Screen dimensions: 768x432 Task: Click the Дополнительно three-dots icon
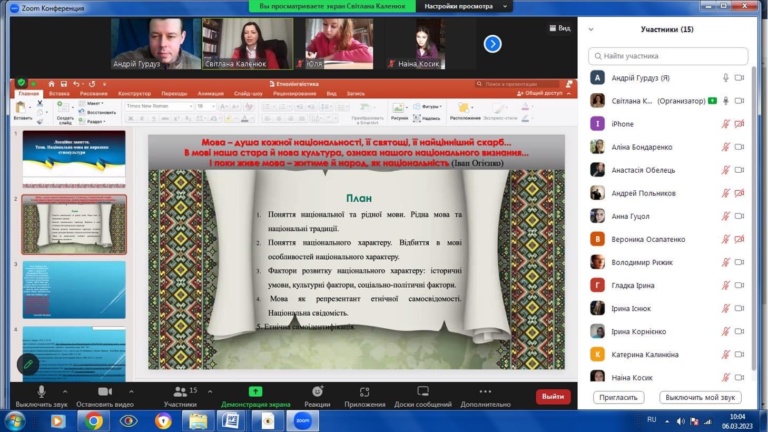[x=486, y=391]
